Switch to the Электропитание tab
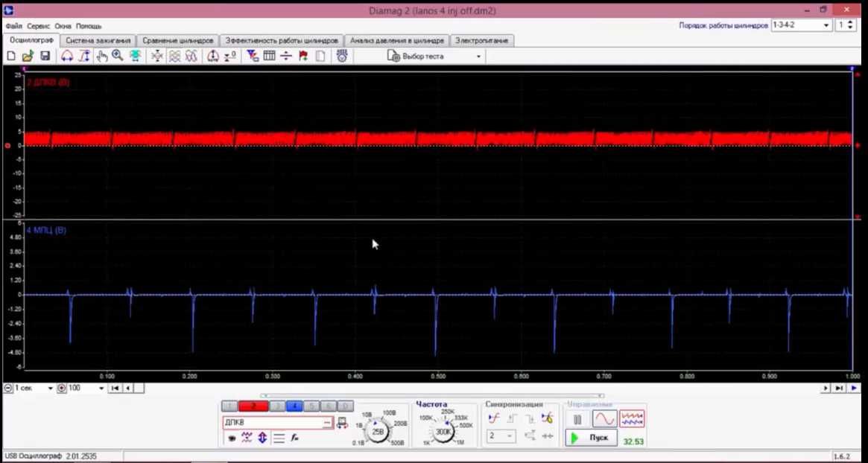 (482, 40)
